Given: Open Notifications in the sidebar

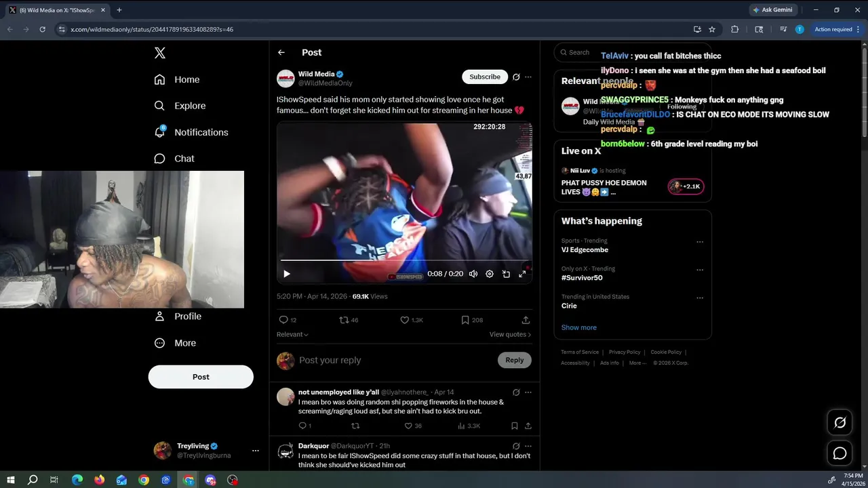Looking at the screenshot, I should click(191, 132).
